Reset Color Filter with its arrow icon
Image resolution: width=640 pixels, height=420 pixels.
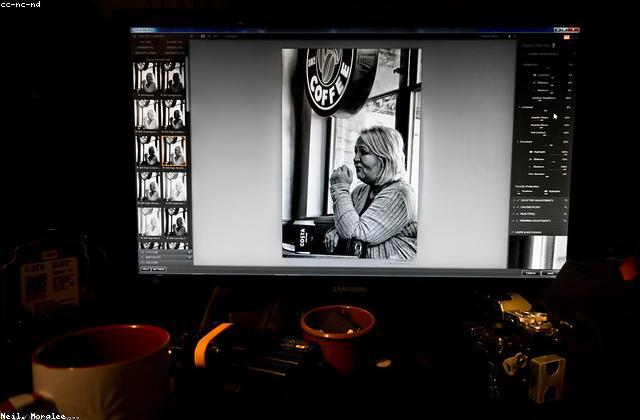point(565,207)
